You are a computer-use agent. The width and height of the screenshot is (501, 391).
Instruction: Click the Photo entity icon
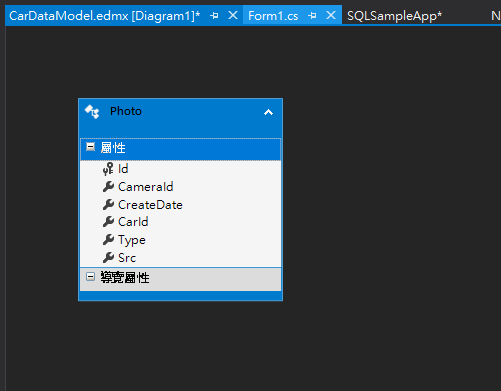click(x=92, y=112)
